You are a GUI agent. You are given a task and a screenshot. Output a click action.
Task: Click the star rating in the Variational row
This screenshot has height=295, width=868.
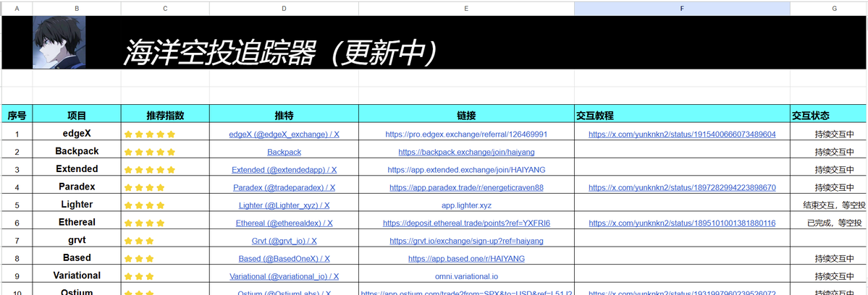click(x=139, y=276)
